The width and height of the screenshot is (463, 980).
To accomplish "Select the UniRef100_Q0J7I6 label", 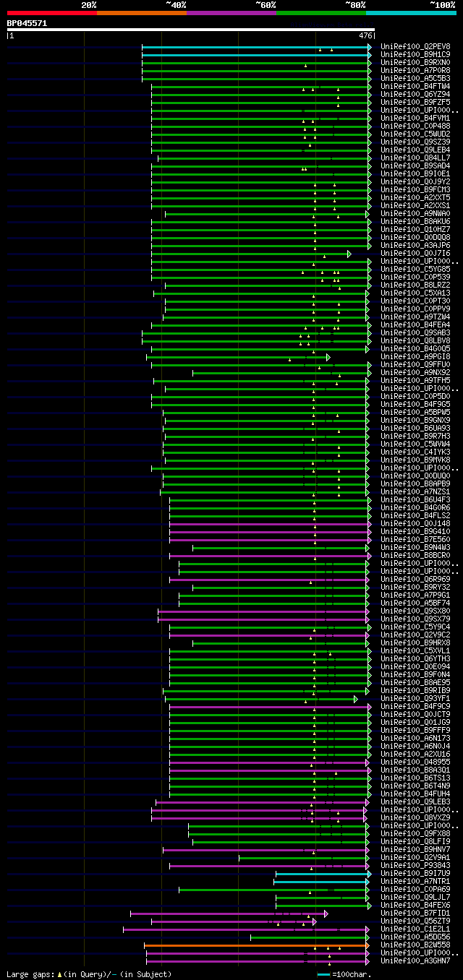I will (415, 253).
